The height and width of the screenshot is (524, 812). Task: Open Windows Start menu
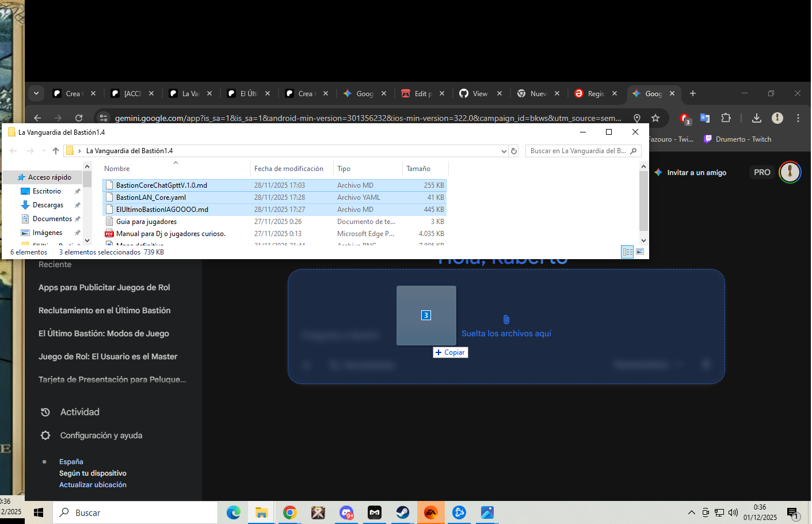click(x=39, y=512)
